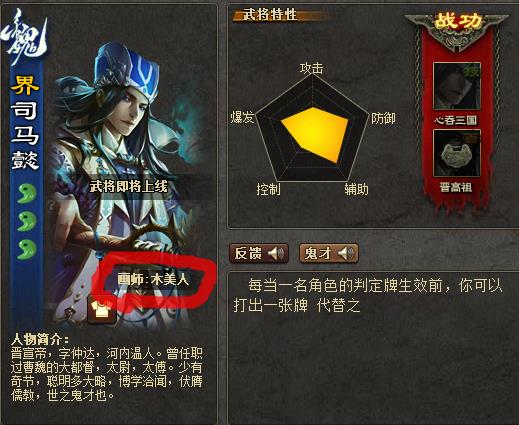519x425 pixels.
Task: Click the 魏 faction emblem
Action: click(24, 36)
